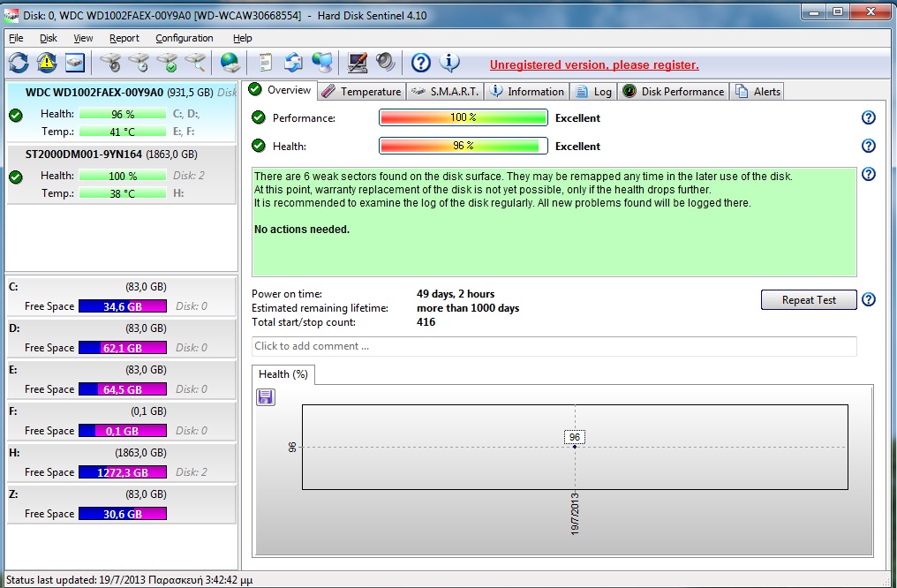Click the Refresh disk status toolbar icon
Viewport: 897px width, 588px height.
19,63
